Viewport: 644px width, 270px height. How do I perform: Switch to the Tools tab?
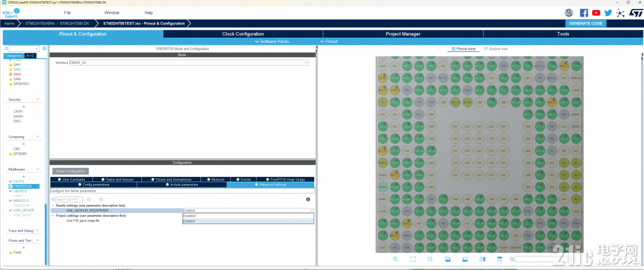(x=563, y=33)
